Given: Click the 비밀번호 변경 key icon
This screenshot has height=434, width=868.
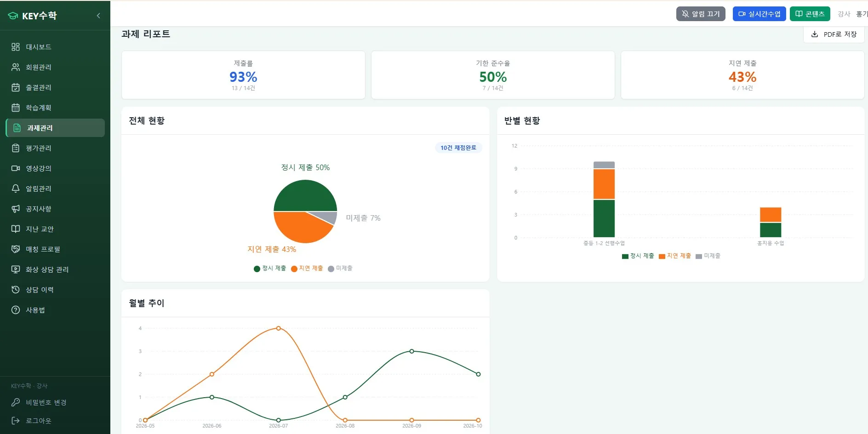Looking at the screenshot, I should tap(16, 402).
